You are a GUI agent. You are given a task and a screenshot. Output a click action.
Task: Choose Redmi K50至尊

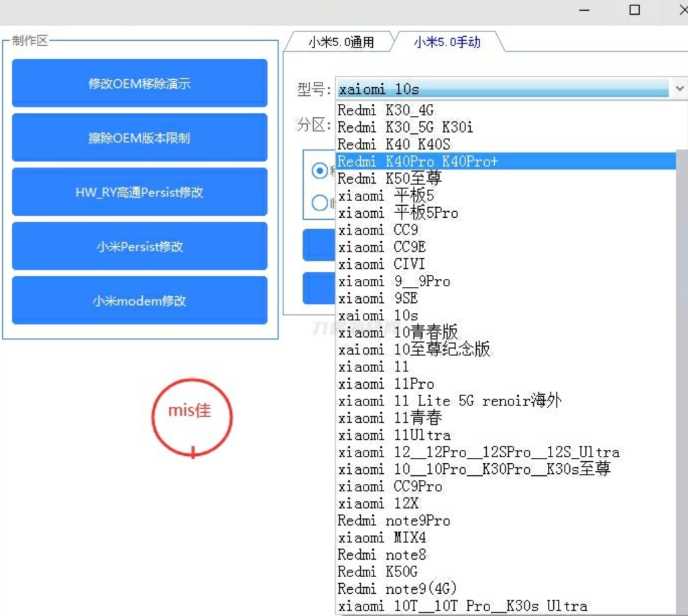click(506, 178)
